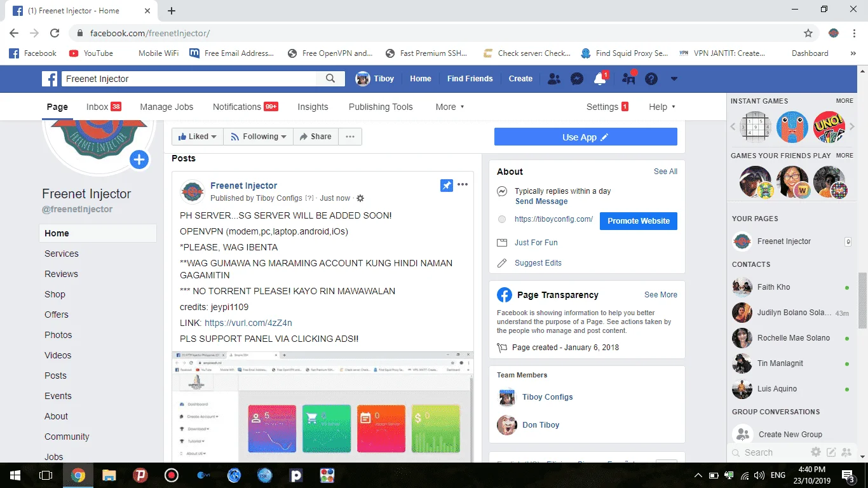Screen dimensions: 868x488
Task: Click See More in Page Transparency
Action: tap(661, 295)
